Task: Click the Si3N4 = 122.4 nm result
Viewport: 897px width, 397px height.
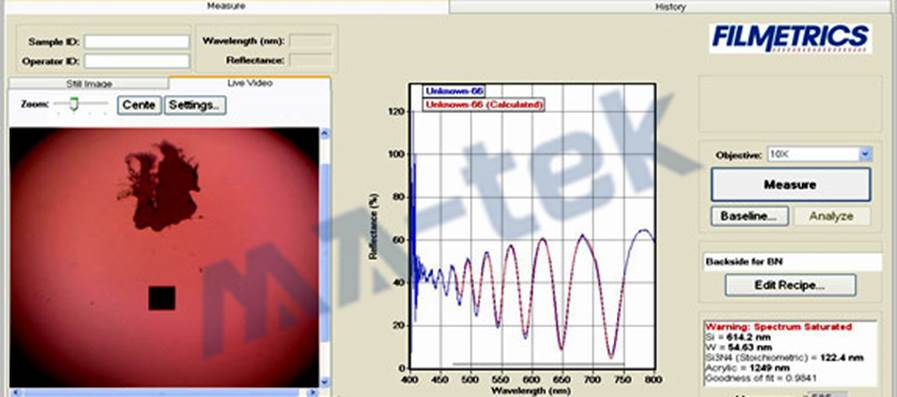Action: [x=784, y=358]
